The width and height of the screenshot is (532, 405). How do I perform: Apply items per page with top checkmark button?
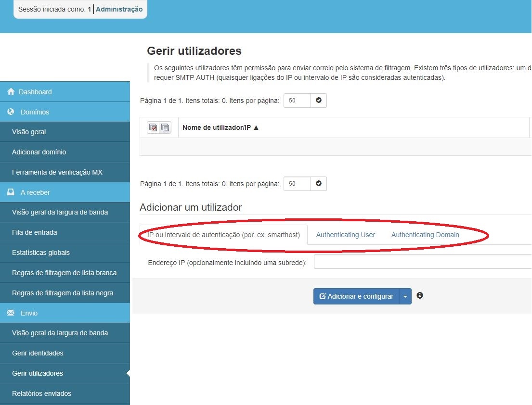[318, 101]
